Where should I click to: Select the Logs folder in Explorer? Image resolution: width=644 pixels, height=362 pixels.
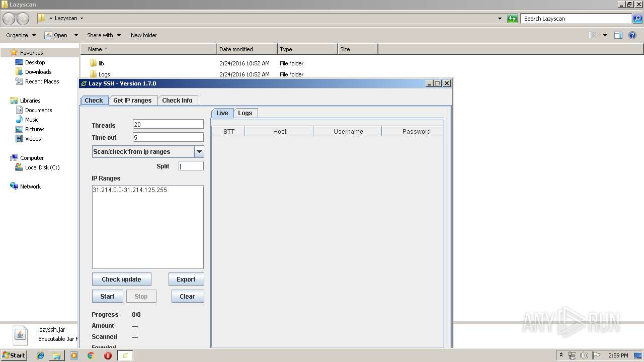(100, 74)
